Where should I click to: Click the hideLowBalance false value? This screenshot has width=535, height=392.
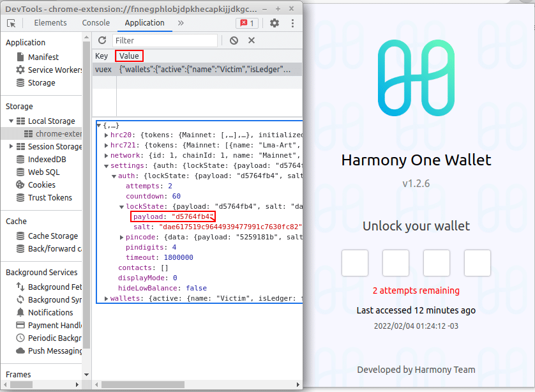(196, 289)
